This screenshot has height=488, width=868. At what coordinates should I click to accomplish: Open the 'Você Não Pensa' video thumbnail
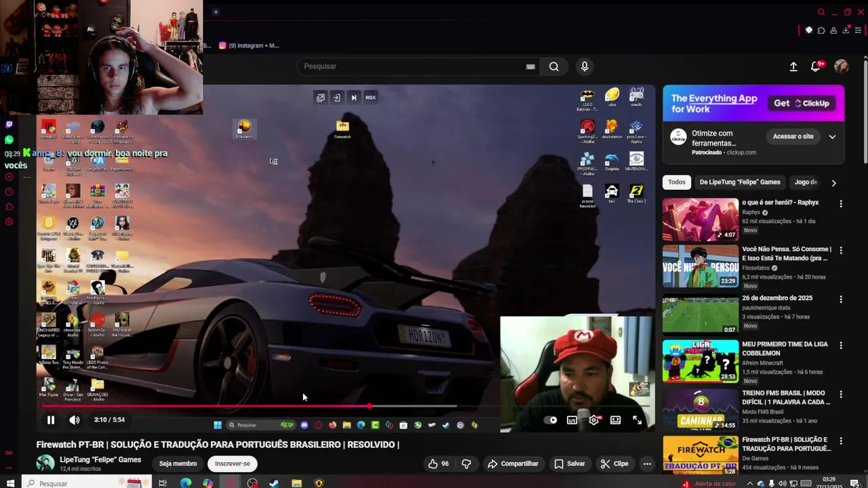pyautogui.click(x=701, y=266)
